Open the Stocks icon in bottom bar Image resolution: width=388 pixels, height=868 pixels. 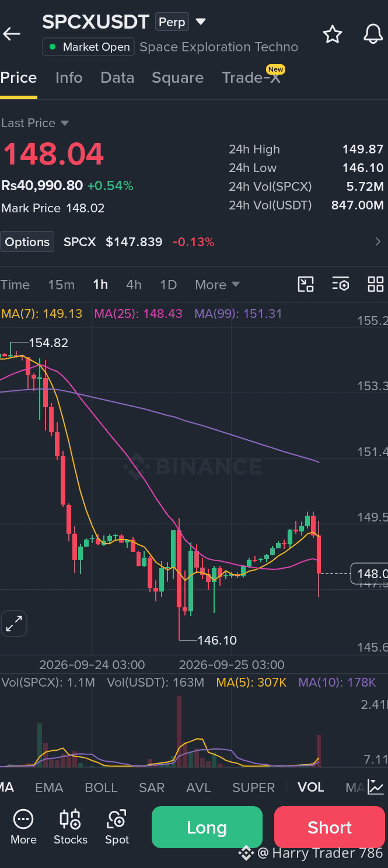click(x=71, y=828)
